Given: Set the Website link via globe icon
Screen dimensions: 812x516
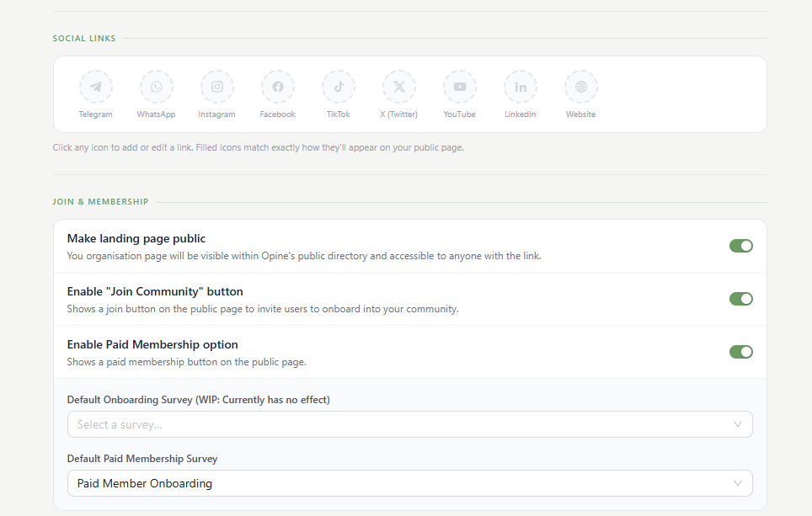Looking at the screenshot, I should click(581, 87).
